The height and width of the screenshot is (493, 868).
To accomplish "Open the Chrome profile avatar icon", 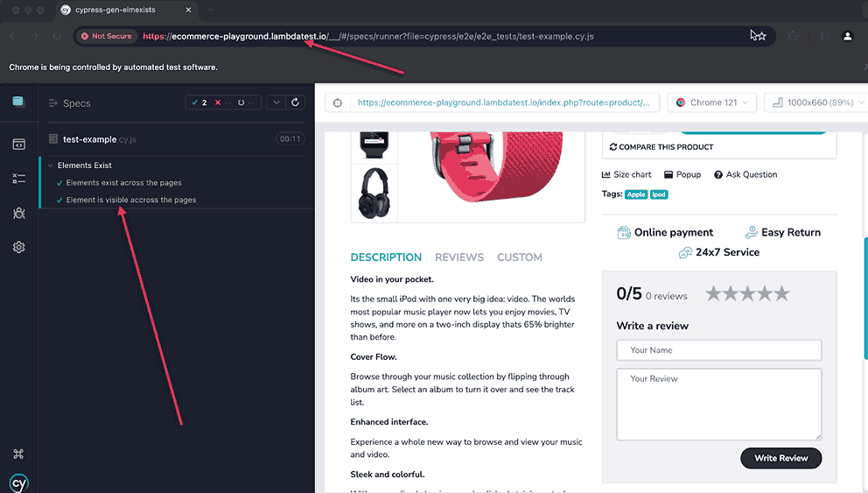I will [847, 36].
